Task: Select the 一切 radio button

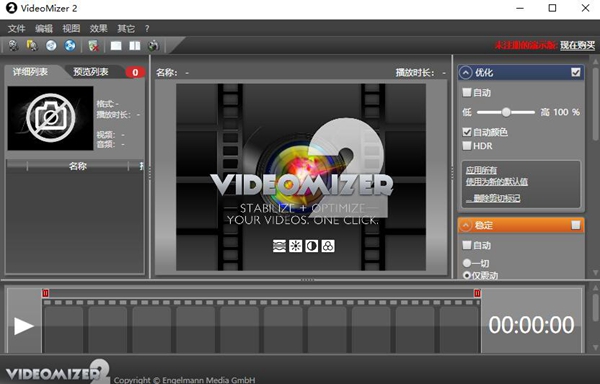Action: [x=467, y=263]
